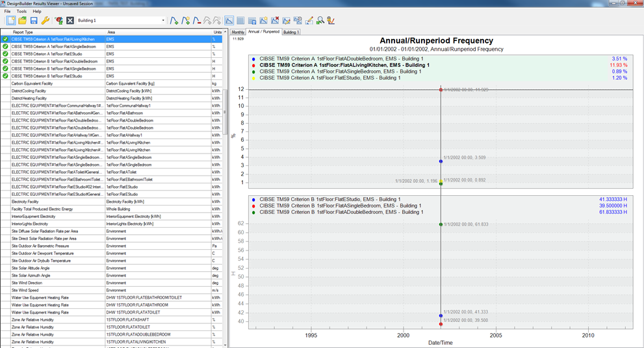
Task: Select the grid table view icon
Action: [x=241, y=21]
